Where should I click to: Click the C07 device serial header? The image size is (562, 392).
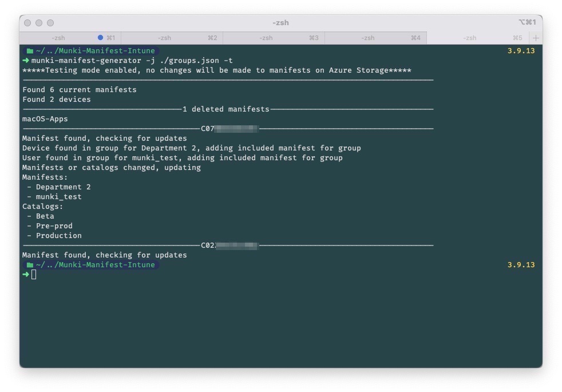coord(229,129)
